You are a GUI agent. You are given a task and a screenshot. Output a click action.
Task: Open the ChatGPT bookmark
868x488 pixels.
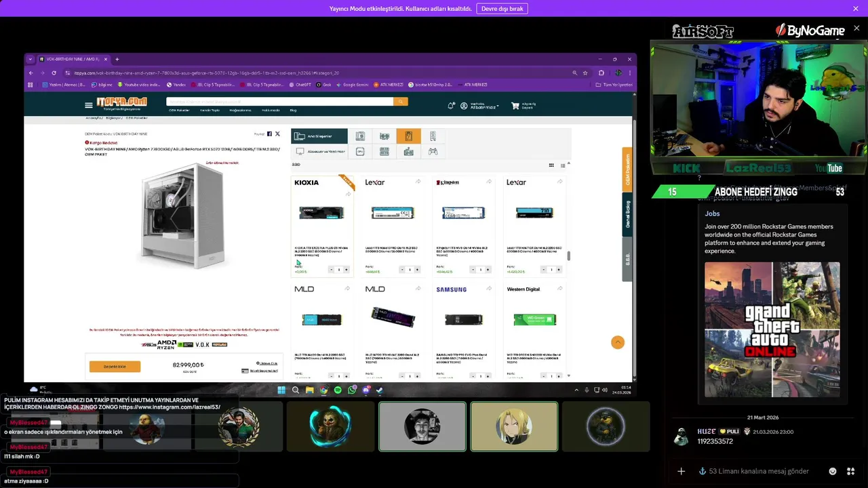click(x=299, y=85)
